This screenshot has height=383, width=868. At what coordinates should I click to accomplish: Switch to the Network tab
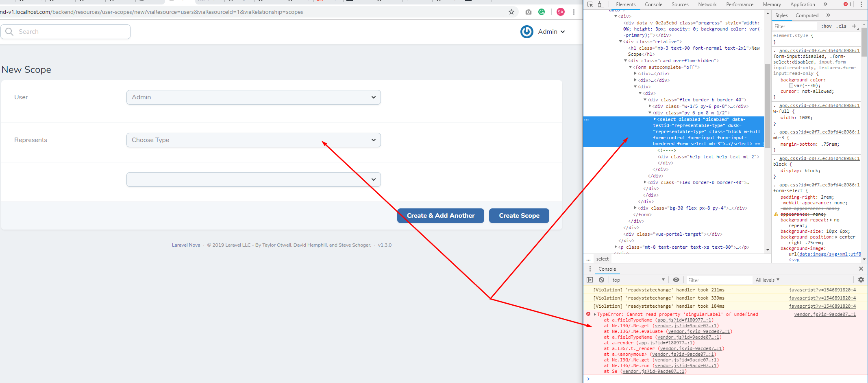[x=707, y=4]
